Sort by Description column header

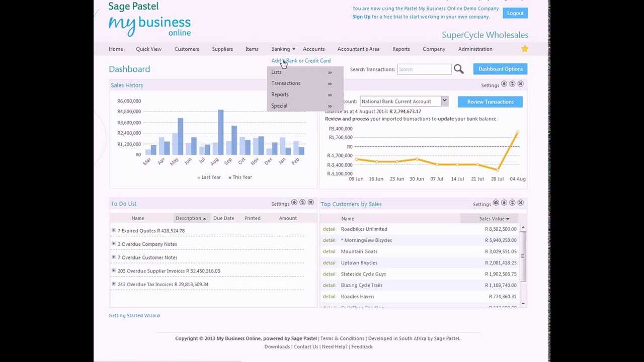pos(191,218)
